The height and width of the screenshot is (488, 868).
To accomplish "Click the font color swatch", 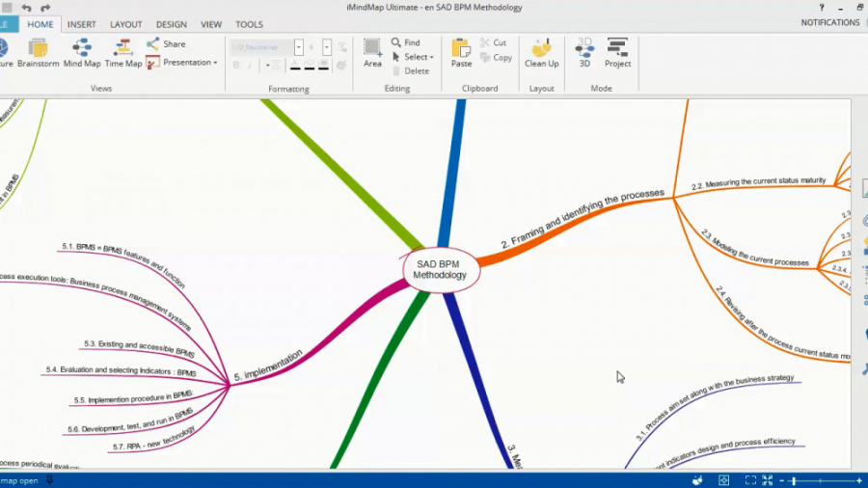I will pyautogui.click(x=295, y=66).
